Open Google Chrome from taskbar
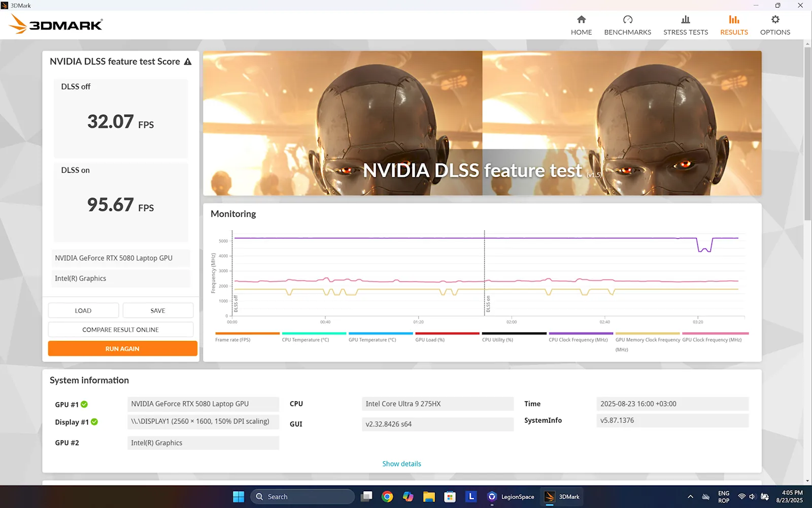812x508 pixels. point(387,496)
